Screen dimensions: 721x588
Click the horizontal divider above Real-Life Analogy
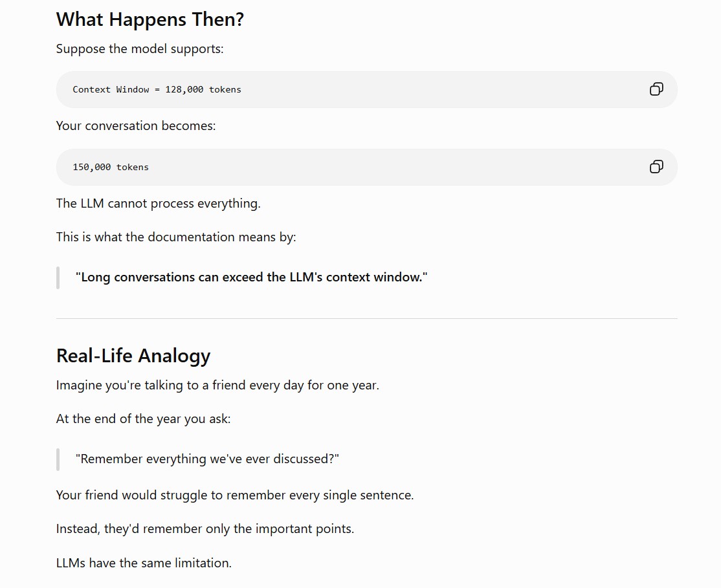coord(366,318)
